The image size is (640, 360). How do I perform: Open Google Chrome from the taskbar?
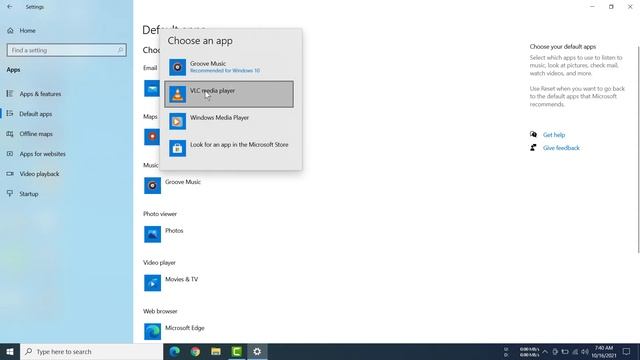[195, 351]
